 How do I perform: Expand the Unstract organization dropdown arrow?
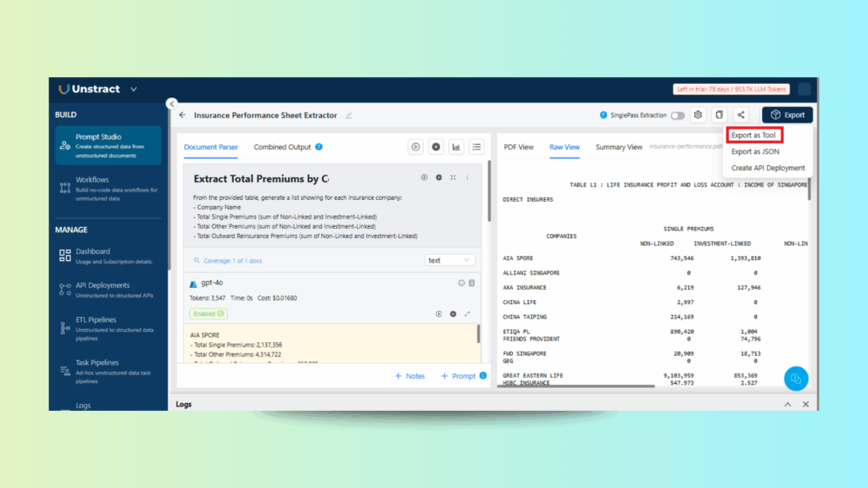point(134,89)
